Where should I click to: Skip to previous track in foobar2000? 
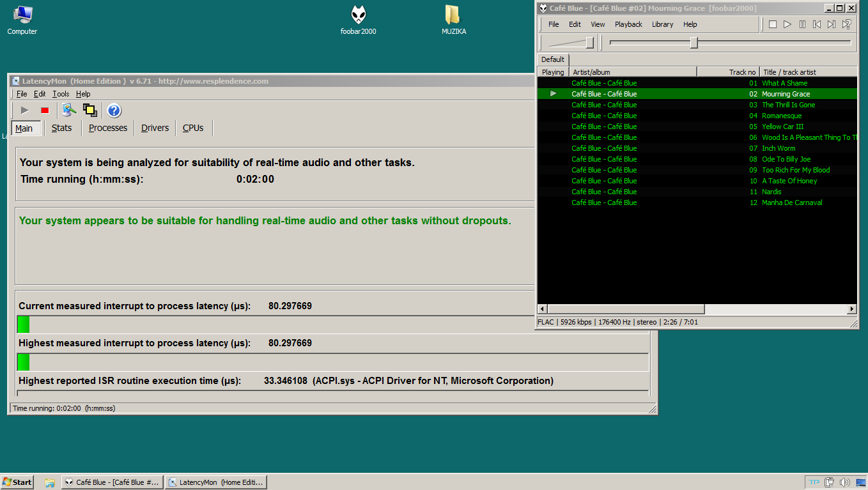817,24
